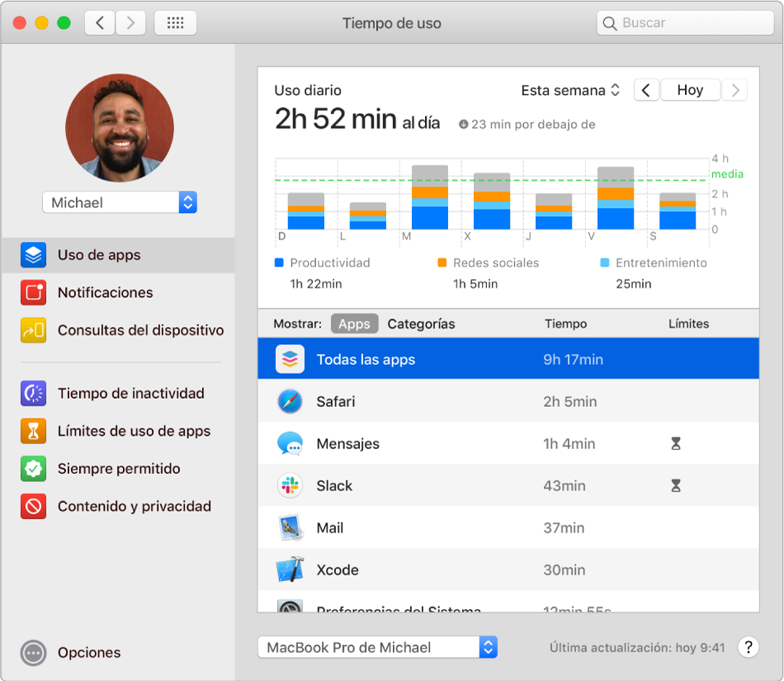Open the Michael user dropdown

point(119,202)
